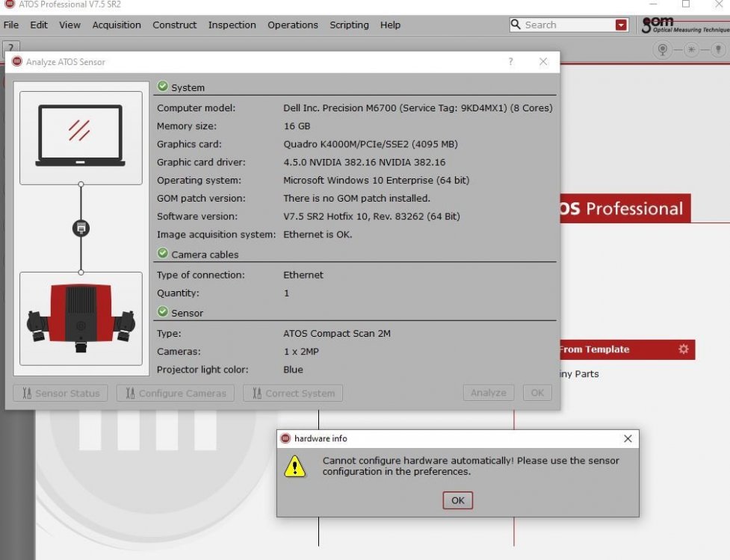Click the search magnifier icon

tap(517, 25)
